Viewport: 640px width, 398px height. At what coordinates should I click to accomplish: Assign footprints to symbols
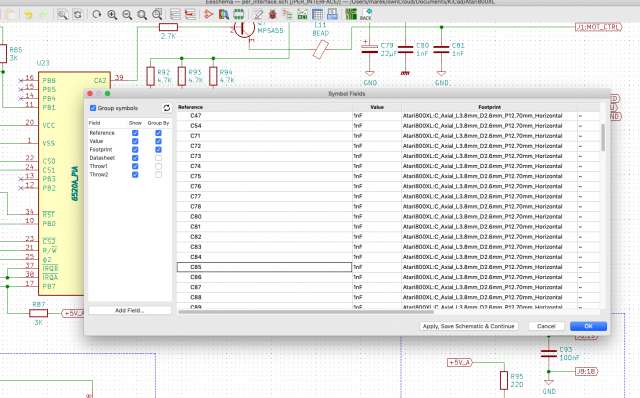click(287, 15)
